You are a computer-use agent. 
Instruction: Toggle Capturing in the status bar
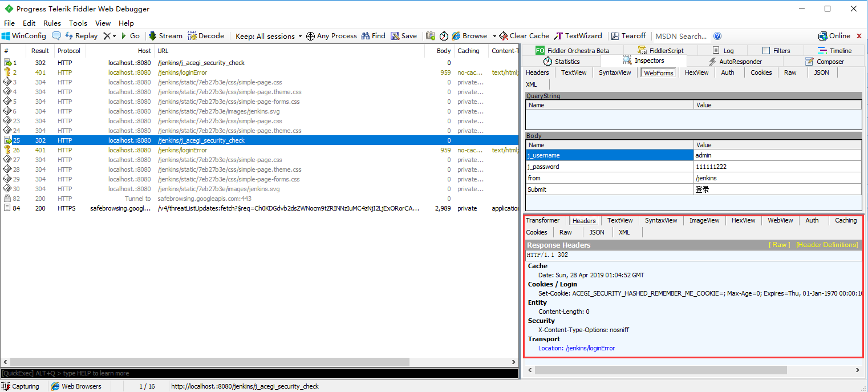21,386
